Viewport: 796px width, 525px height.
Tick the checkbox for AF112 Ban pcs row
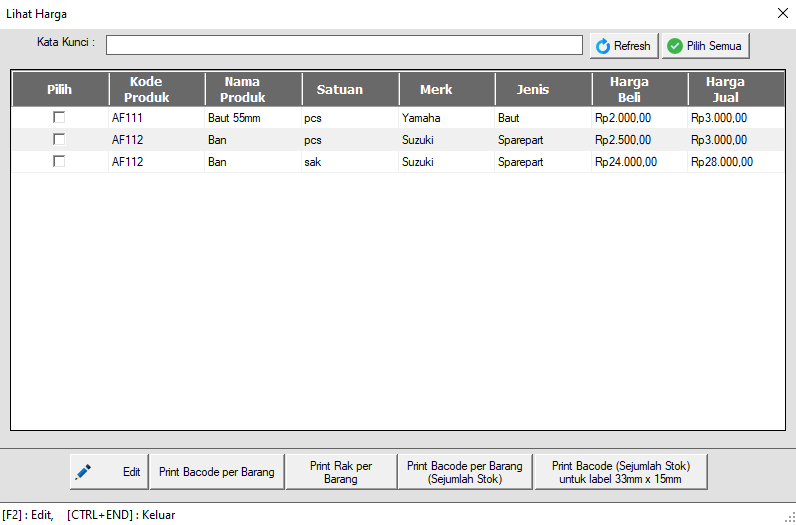59,140
